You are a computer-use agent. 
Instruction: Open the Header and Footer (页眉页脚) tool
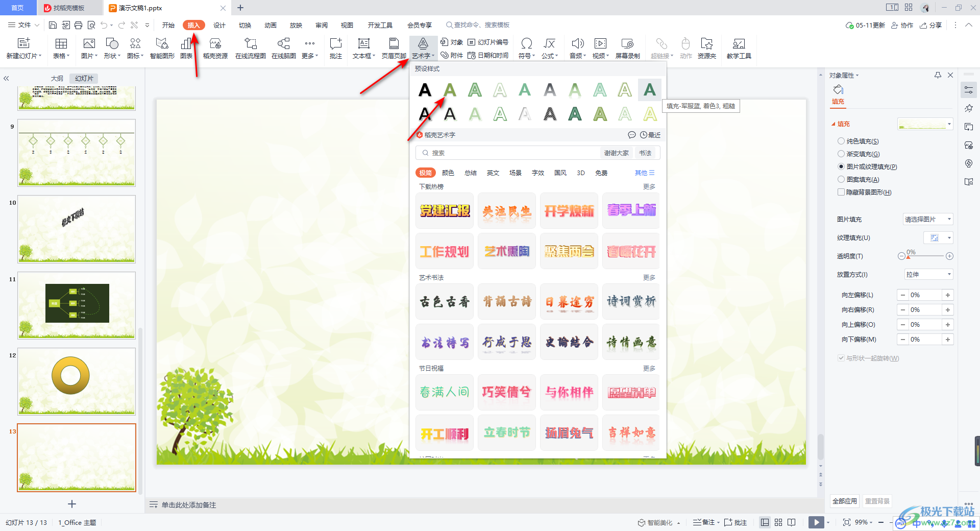[394, 49]
